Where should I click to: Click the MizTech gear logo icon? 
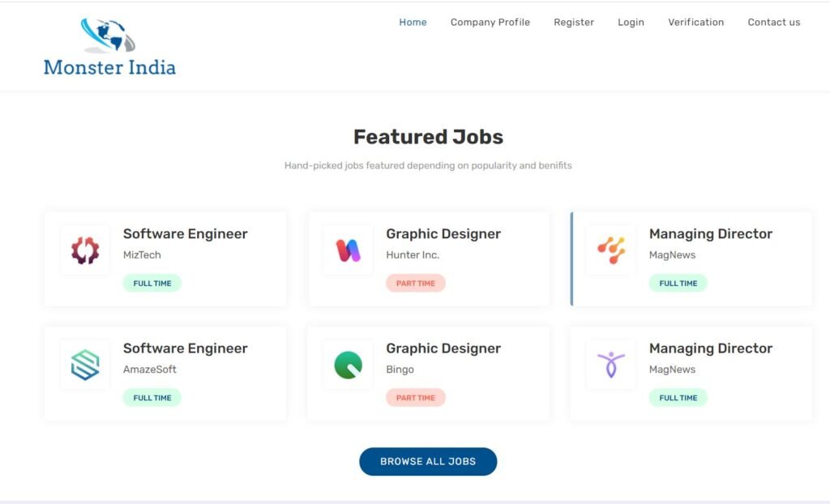pyautogui.click(x=85, y=250)
